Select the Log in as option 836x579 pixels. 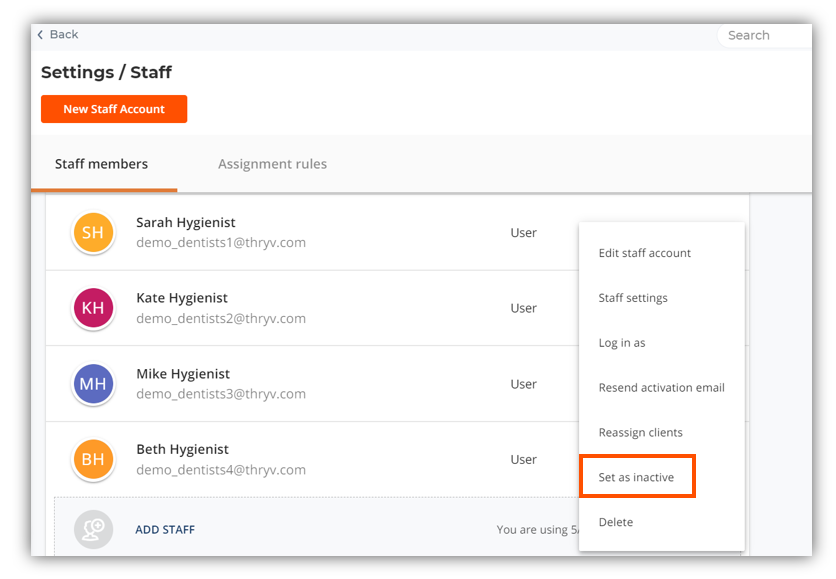[x=621, y=343]
